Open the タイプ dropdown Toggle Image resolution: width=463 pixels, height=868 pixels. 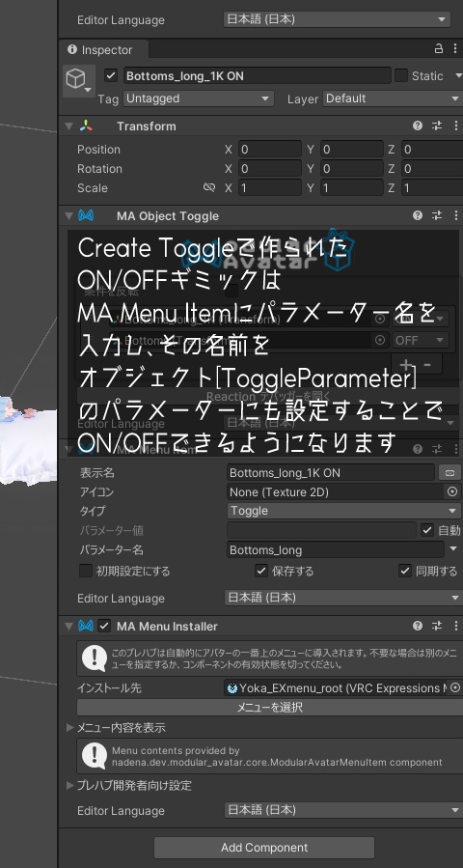(343, 511)
